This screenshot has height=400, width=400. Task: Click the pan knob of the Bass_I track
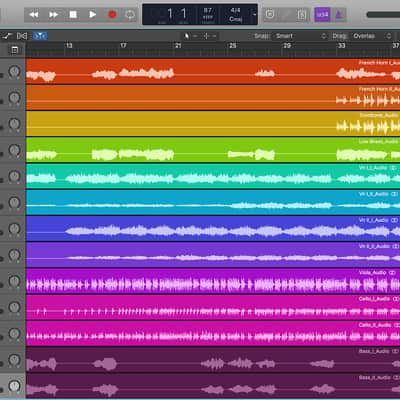(x=14, y=360)
